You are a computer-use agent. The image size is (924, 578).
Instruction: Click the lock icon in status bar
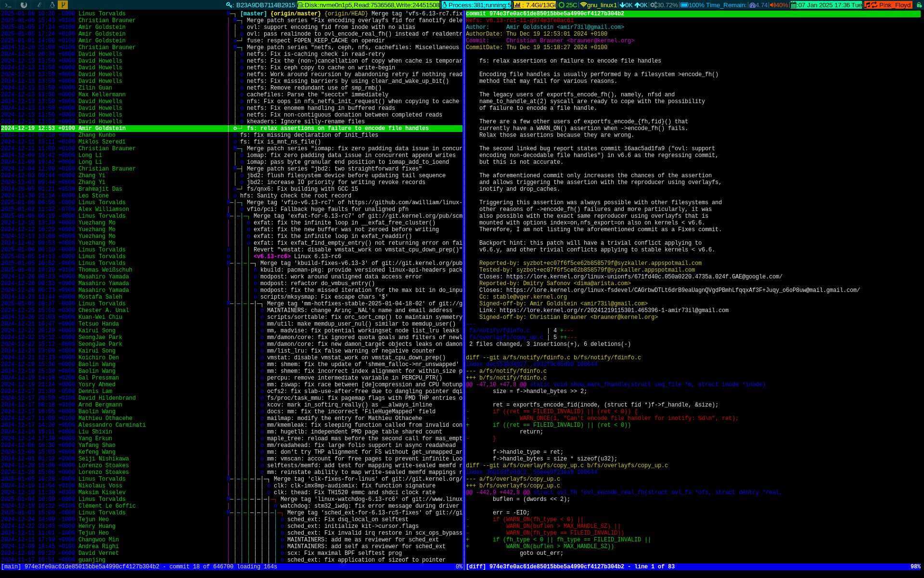[919, 5]
